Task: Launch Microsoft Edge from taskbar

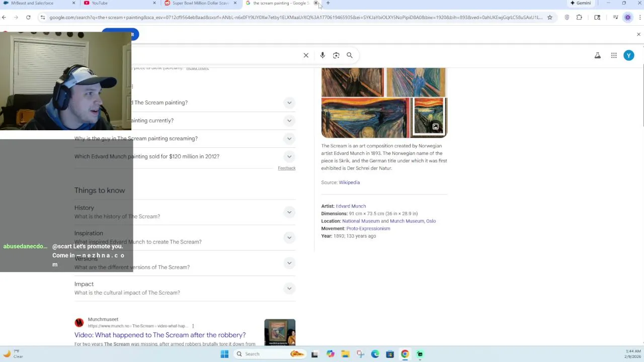Action: tap(375, 354)
